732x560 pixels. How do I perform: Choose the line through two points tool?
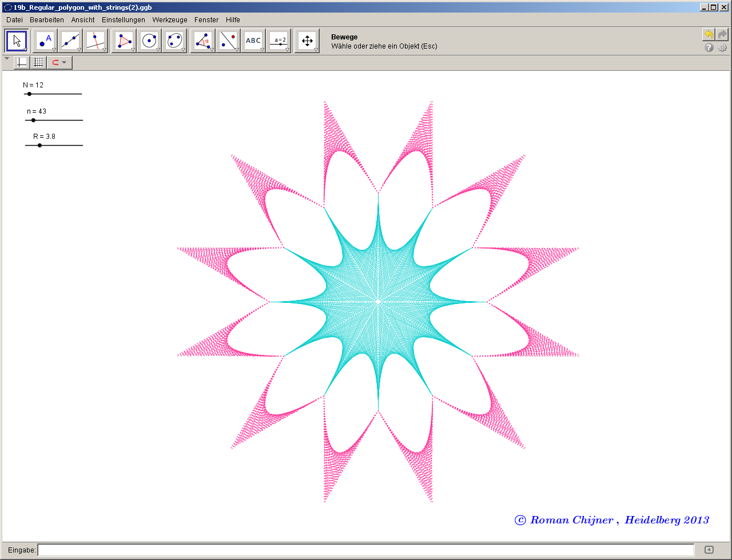point(70,41)
